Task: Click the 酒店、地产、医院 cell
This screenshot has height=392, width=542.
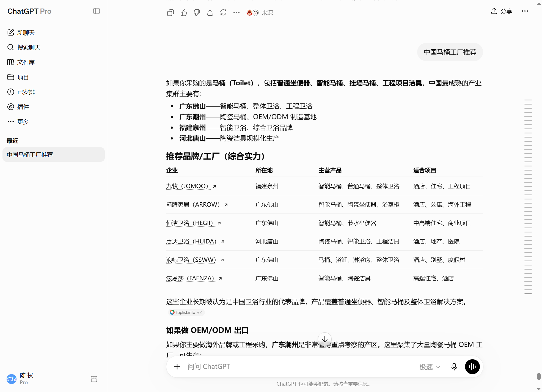Action: click(436, 242)
